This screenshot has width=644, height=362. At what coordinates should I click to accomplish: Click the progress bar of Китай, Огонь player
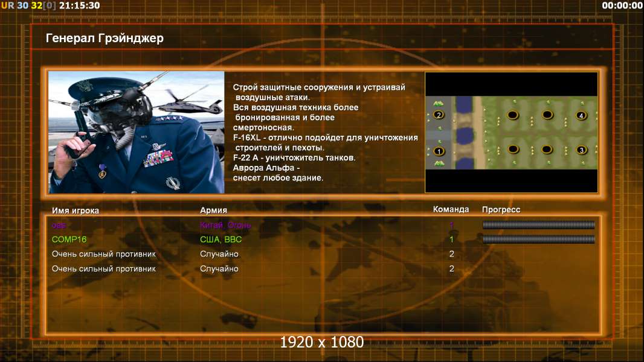tap(539, 224)
